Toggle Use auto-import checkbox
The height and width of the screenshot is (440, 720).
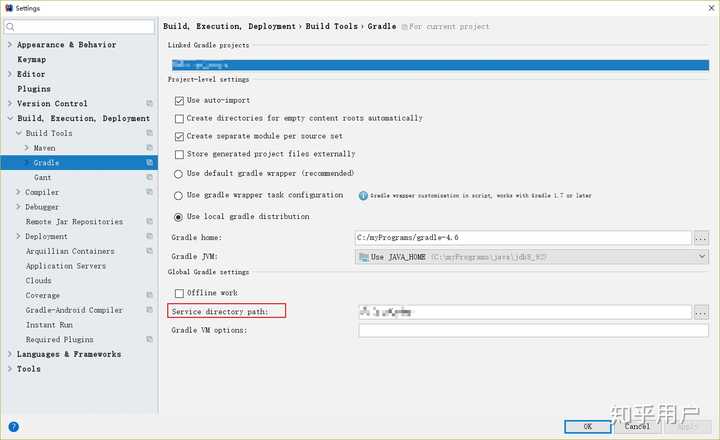(x=179, y=101)
